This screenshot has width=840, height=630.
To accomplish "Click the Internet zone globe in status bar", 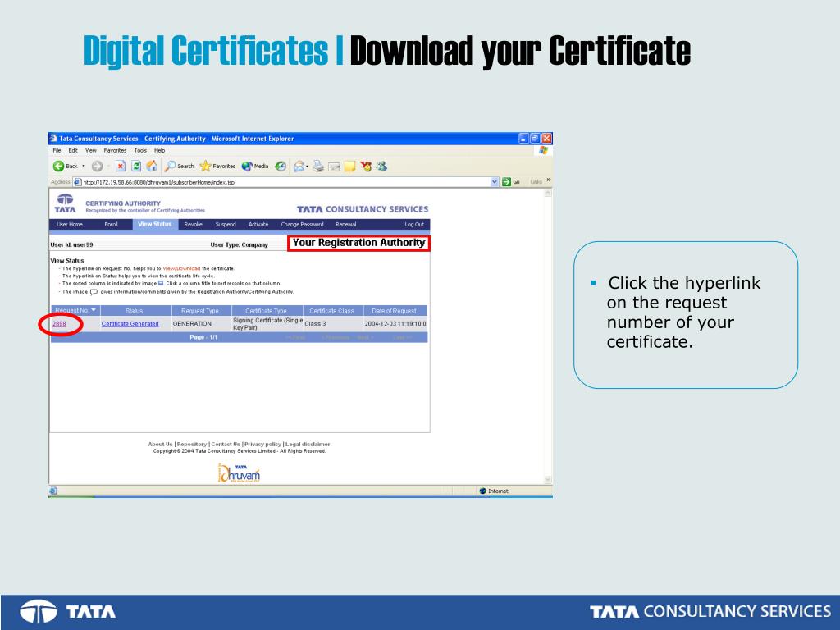I will pos(482,491).
